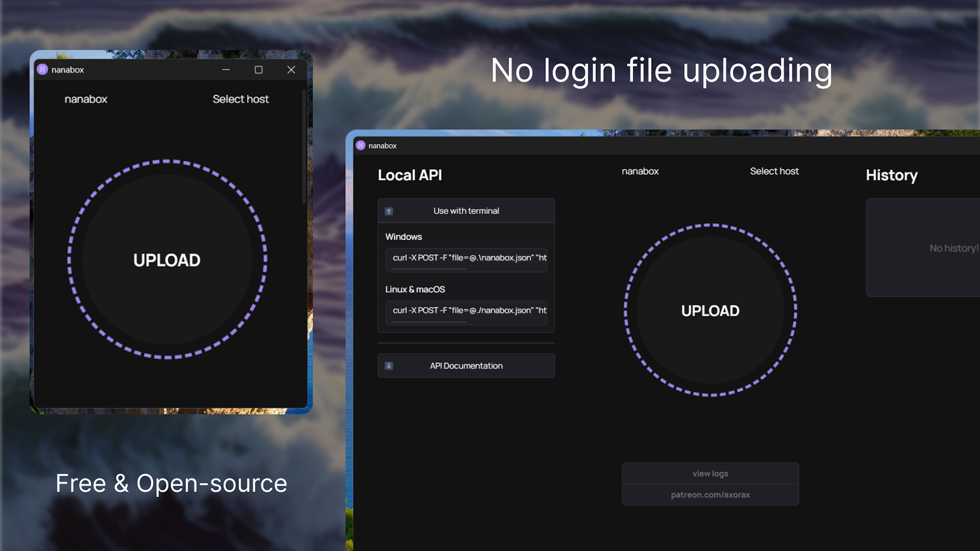The width and height of the screenshot is (980, 551).
Task: Open the History panel
Action: 891,176
